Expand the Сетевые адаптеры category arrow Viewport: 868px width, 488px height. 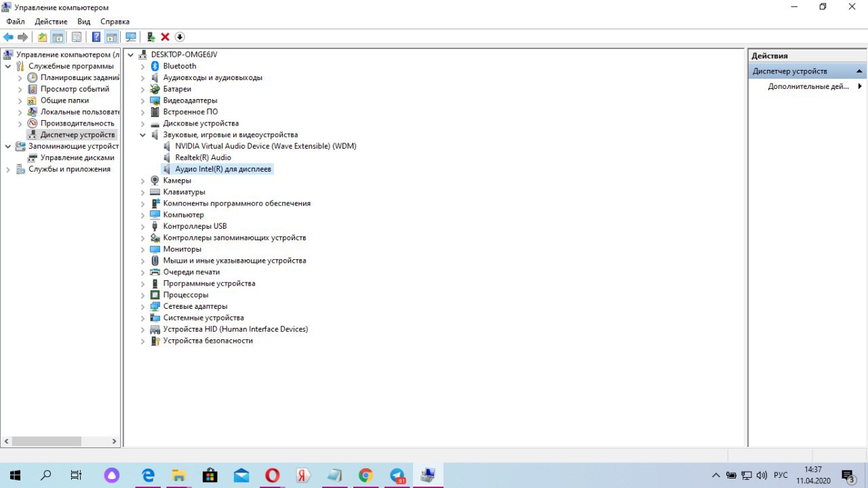pos(142,306)
